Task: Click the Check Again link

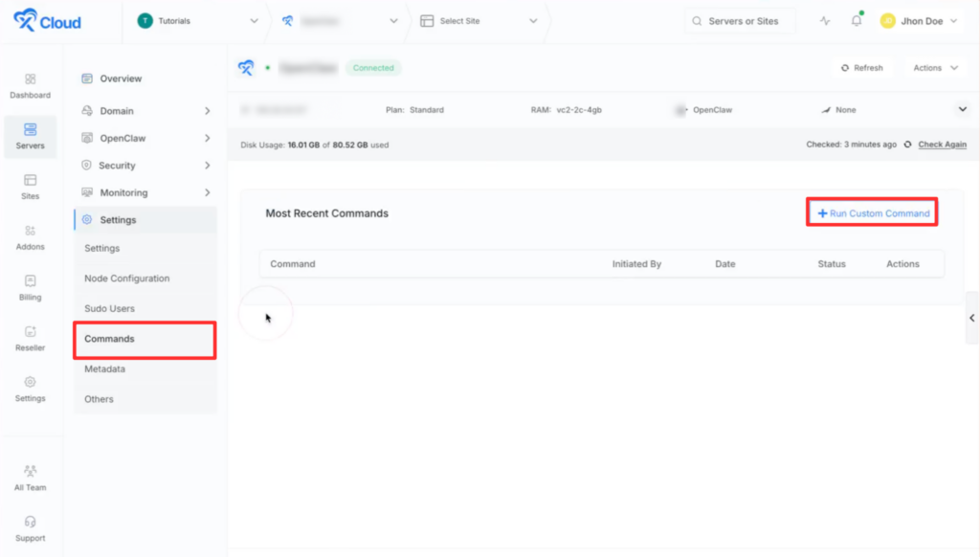Action: click(942, 145)
